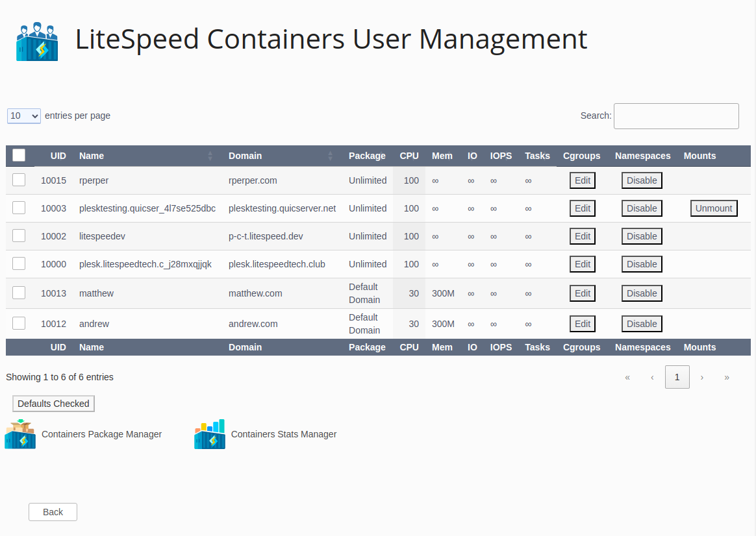
Task: Click the LiteSpeed Containers logo icon
Action: coord(36,40)
